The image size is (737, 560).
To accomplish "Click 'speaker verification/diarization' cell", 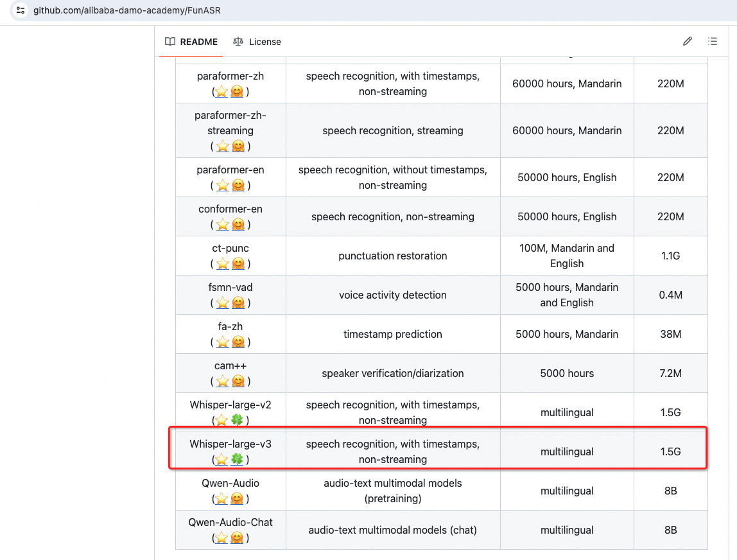I will [393, 373].
